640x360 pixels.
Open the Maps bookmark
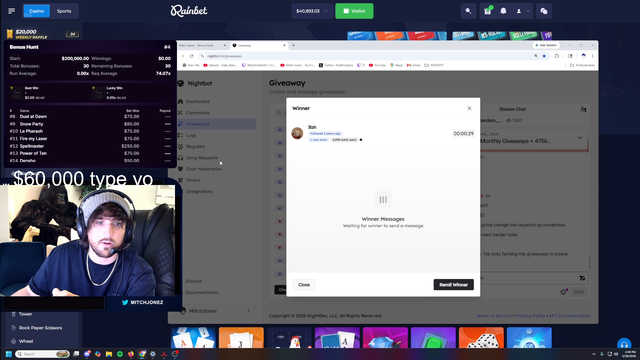(396, 65)
